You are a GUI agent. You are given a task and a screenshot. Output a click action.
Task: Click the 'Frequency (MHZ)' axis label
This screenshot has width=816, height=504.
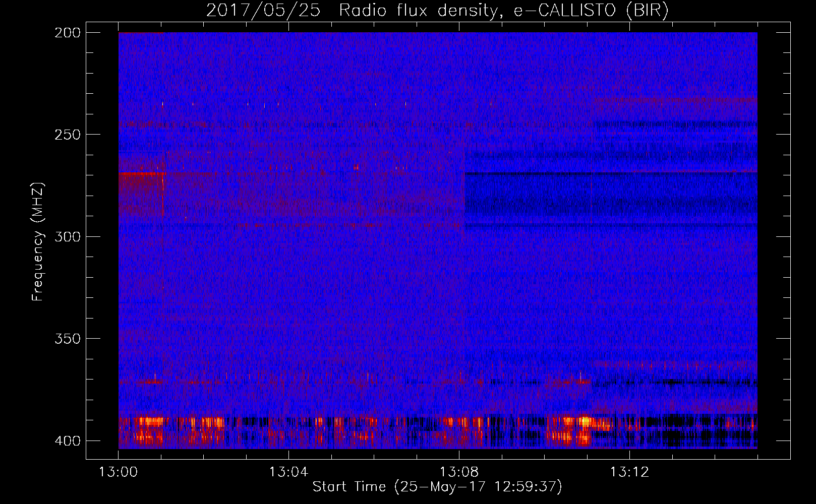(x=38, y=242)
